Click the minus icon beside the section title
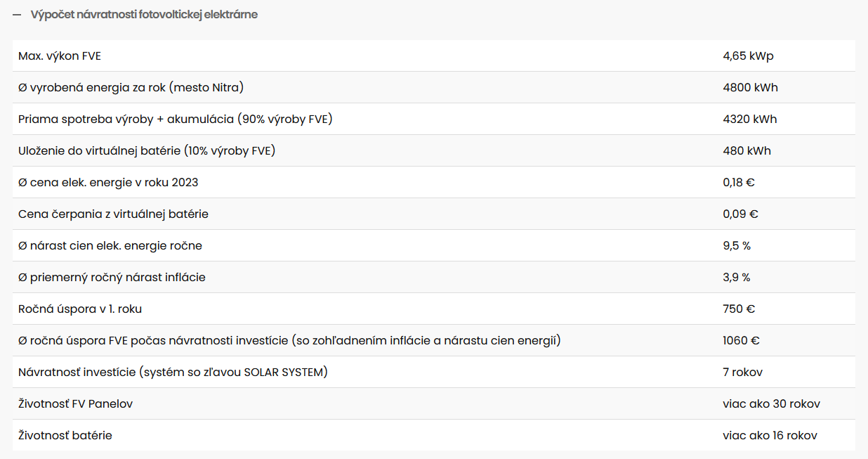 (17, 15)
